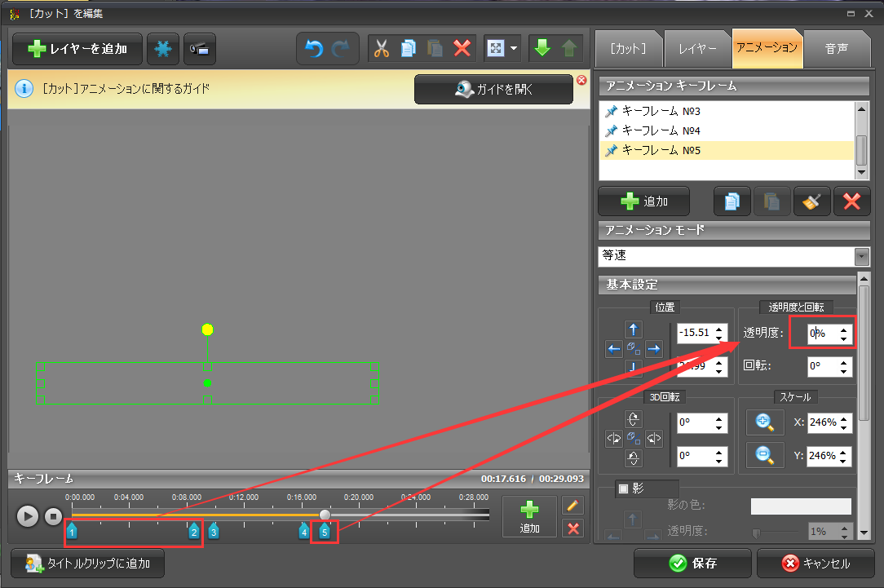Image resolution: width=884 pixels, height=588 pixels.
Task: Click the 保存 save button
Action: [692, 564]
